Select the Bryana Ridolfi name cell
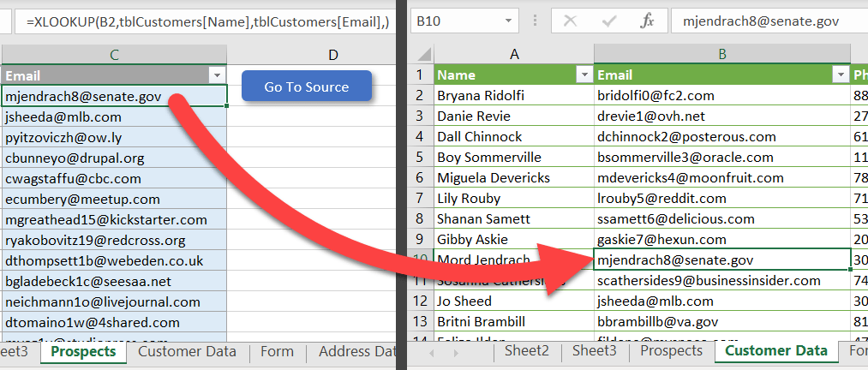The width and height of the screenshot is (868, 370). tap(514, 96)
